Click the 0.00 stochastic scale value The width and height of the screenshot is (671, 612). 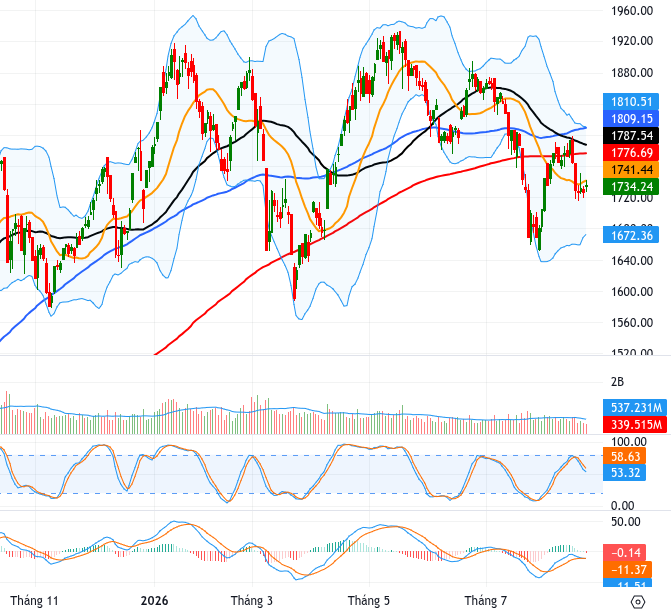[x=623, y=506]
